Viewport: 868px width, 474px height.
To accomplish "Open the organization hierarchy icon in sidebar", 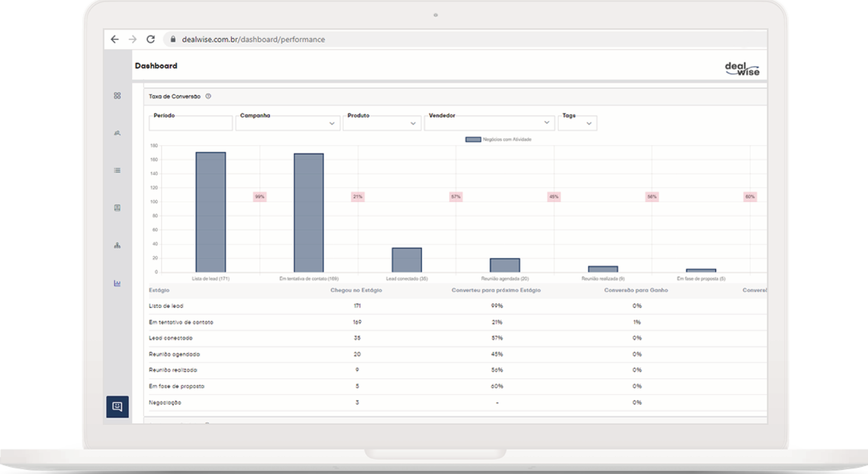I will tap(117, 246).
